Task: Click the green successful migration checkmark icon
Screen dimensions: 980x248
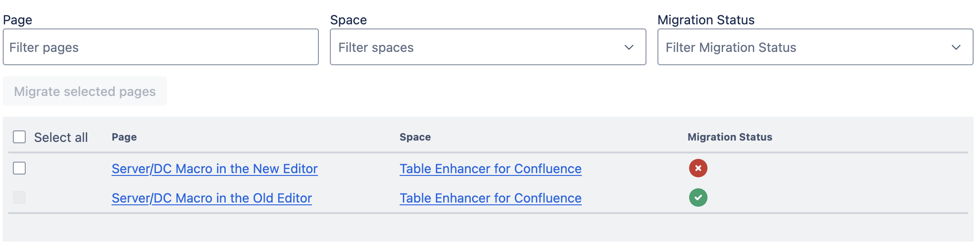Action: (698, 197)
